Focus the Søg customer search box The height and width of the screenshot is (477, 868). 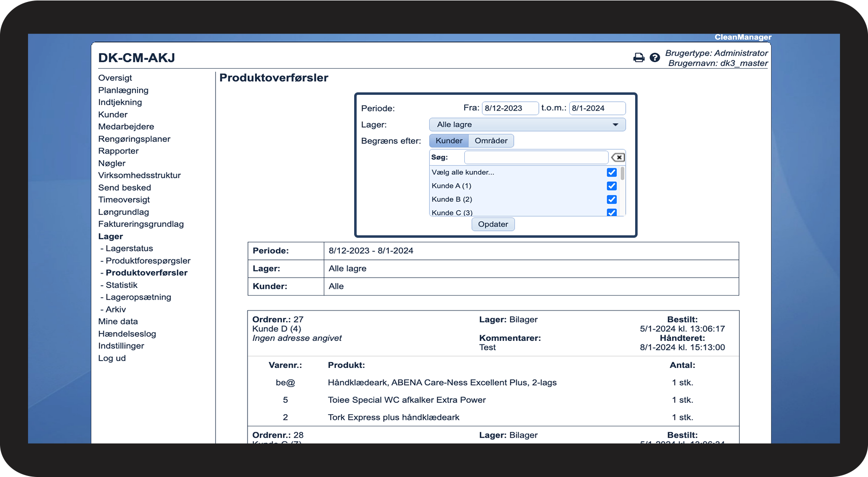coord(536,158)
